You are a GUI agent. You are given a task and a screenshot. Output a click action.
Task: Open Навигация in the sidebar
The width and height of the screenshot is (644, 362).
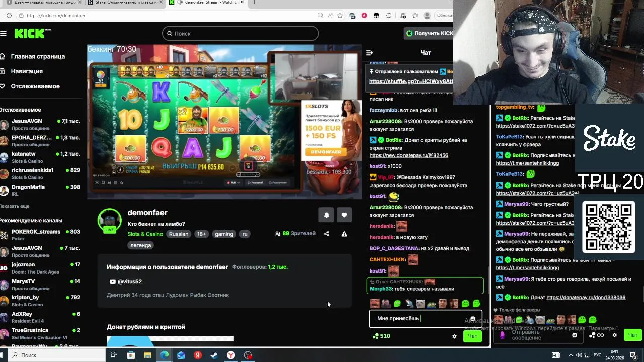pyautogui.click(x=22, y=71)
